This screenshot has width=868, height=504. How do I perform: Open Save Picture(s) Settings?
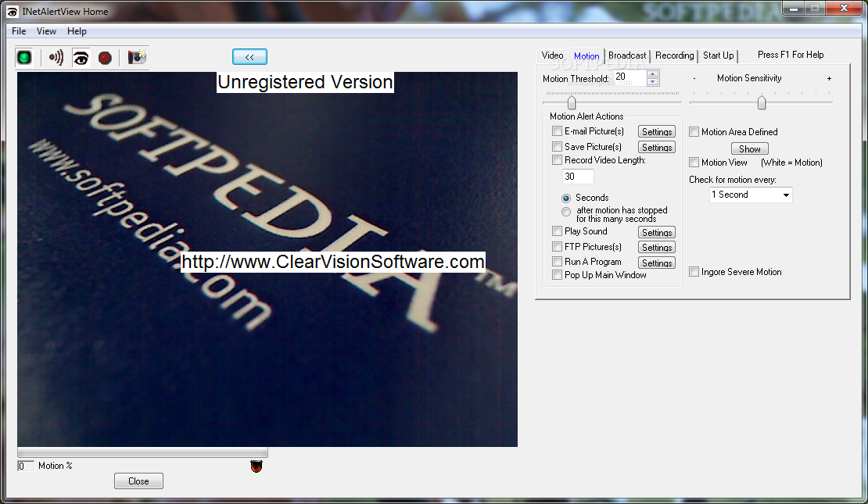[x=657, y=147]
